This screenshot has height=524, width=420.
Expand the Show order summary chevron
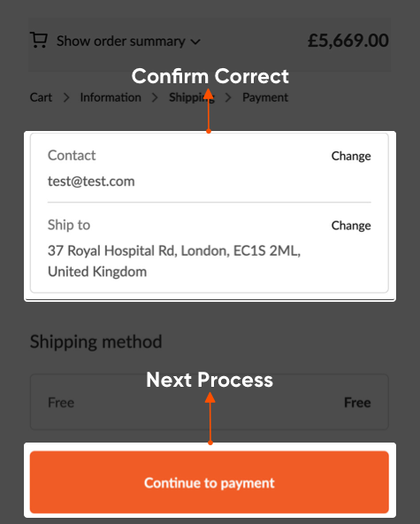(x=195, y=42)
